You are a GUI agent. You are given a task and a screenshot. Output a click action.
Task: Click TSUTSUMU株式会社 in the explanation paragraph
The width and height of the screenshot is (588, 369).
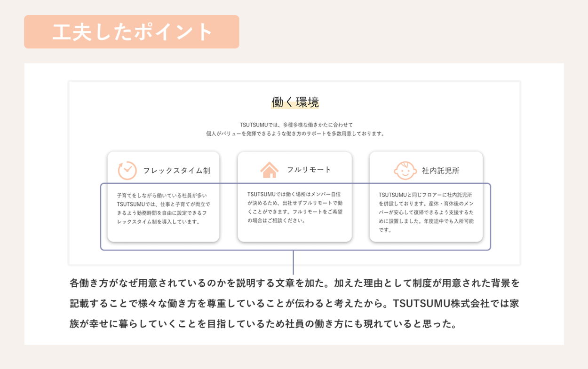coord(438,304)
